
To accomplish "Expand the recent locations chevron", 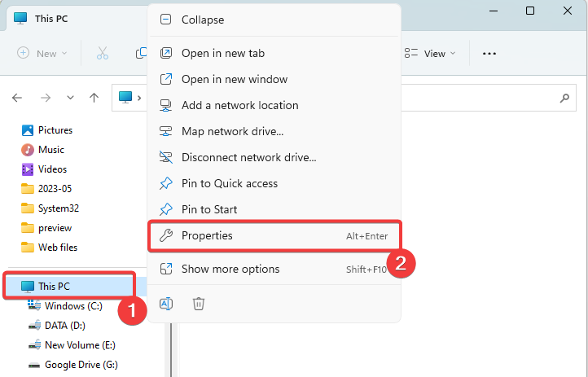I will [x=70, y=98].
